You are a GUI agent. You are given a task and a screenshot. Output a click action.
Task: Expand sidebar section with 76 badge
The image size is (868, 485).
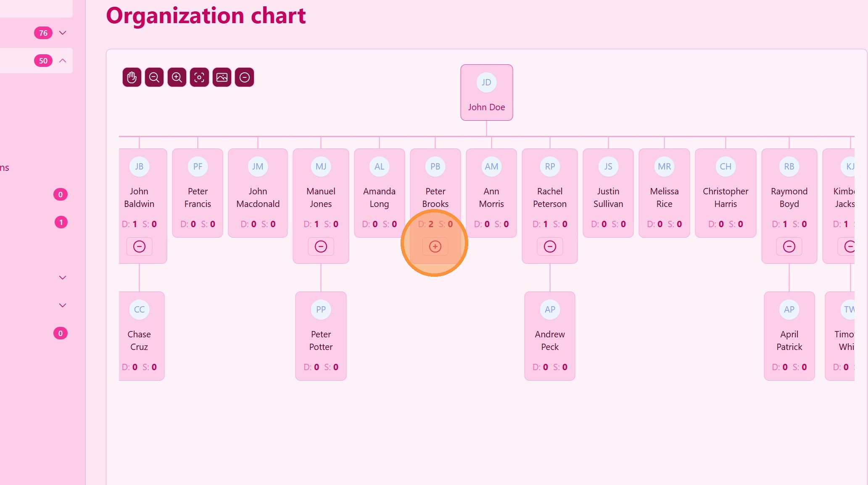coord(63,33)
